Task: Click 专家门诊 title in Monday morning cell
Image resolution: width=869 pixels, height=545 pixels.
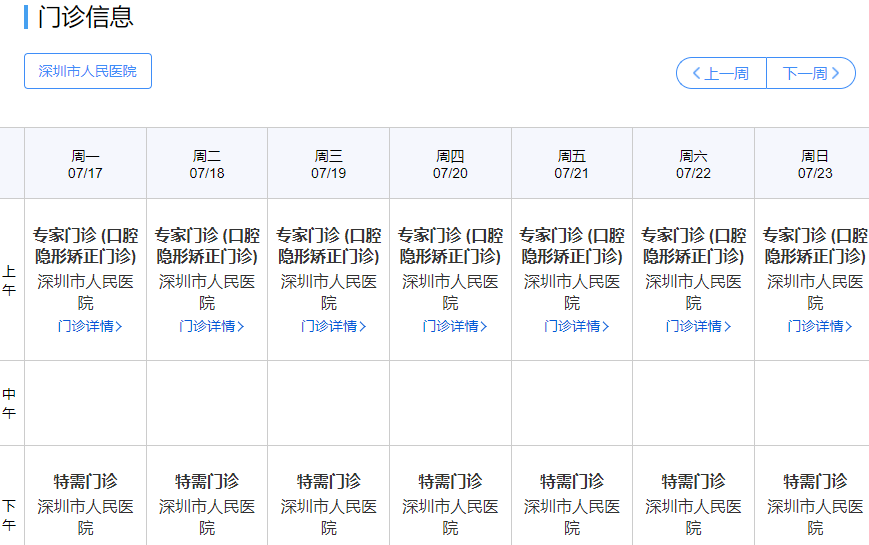Action: click(x=86, y=246)
